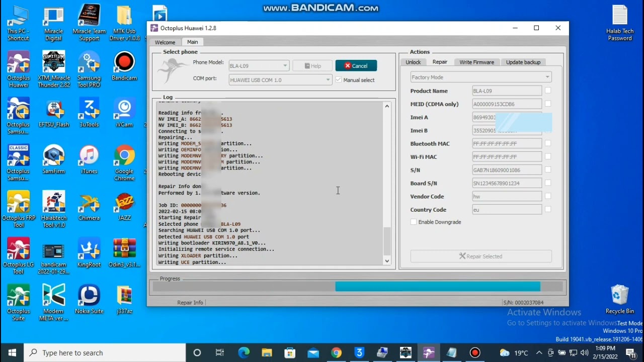Screen dimensions: 644x362
Task: Open the Windows Start menu
Action: (12, 352)
